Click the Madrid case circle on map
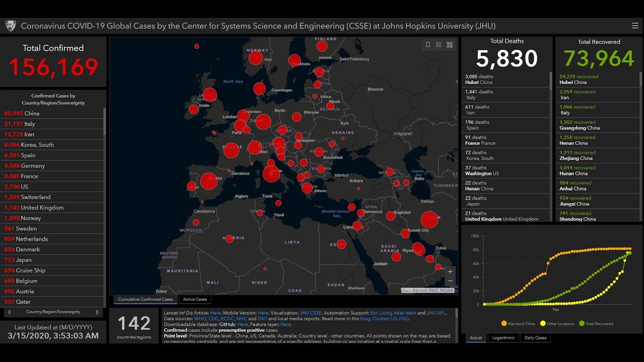644x362 pixels. (x=208, y=181)
